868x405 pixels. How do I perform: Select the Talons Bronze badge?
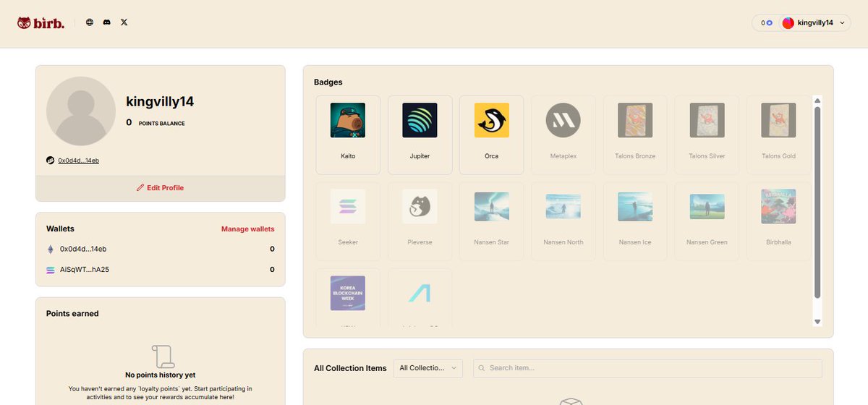635,135
